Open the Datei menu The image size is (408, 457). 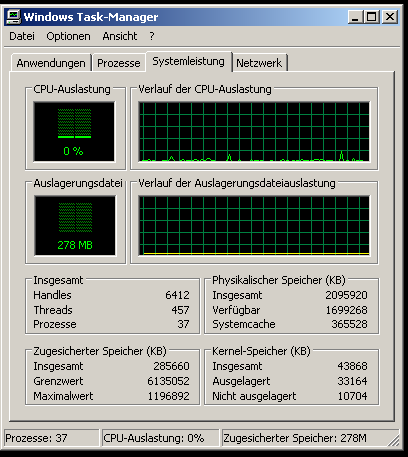click(x=22, y=36)
